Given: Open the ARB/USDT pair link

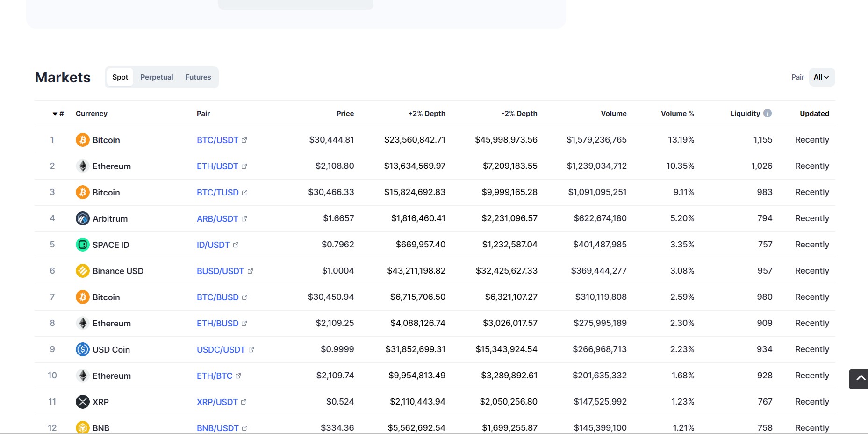Looking at the screenshot, I should click(217, 218).
